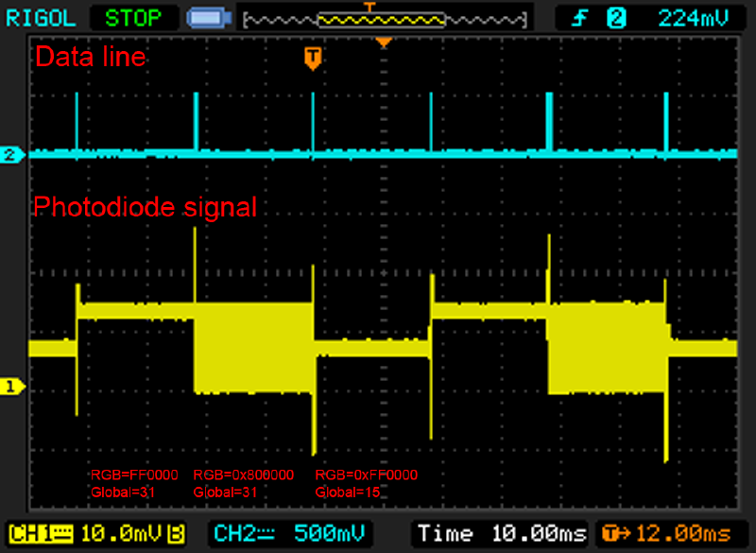
Task: Click the 224mV trigger level readout
Action: tap(694, 16)
